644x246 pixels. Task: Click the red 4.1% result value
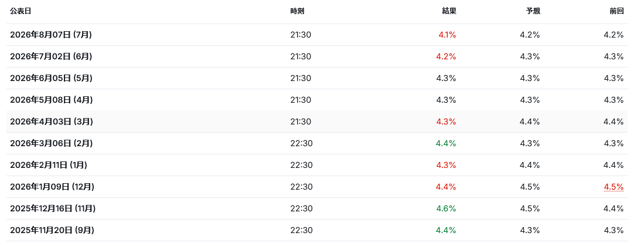pos(447,35)
